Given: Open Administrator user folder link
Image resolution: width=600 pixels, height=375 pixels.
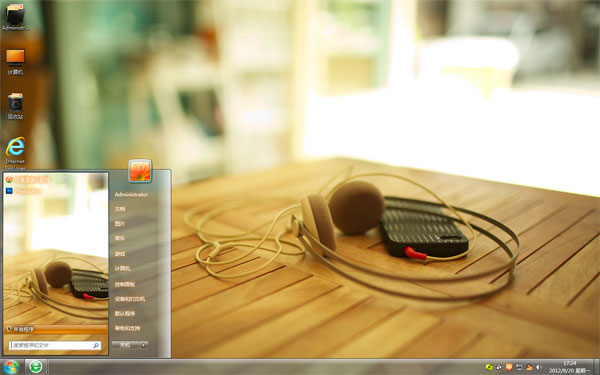Looking at the screenshot, I should [x=131, y=194].
